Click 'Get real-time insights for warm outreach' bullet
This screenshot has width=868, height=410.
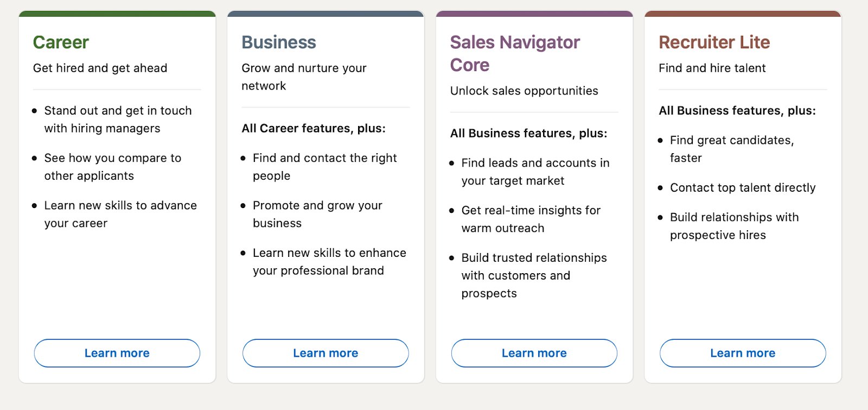tap(531, 219)
